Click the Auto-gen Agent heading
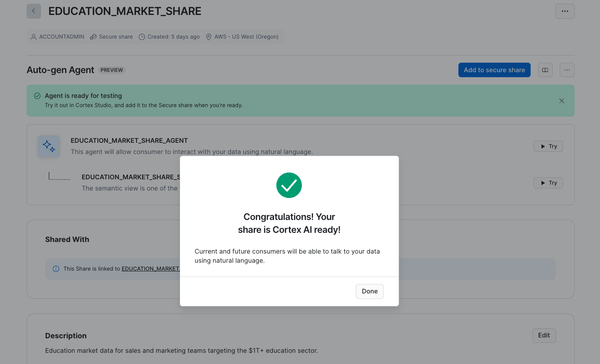 61,70
